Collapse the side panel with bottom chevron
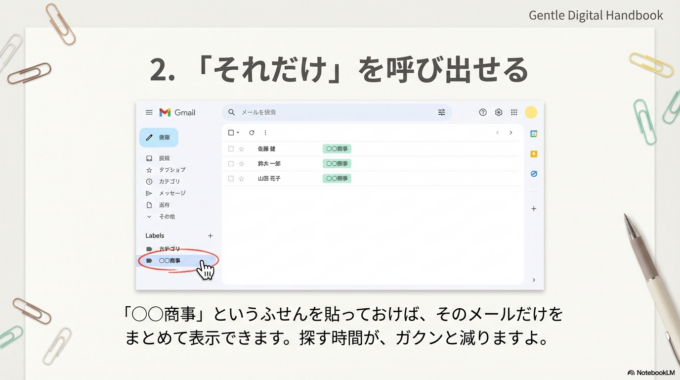Screen dimensions: 680x380 [x=534, y=280]
